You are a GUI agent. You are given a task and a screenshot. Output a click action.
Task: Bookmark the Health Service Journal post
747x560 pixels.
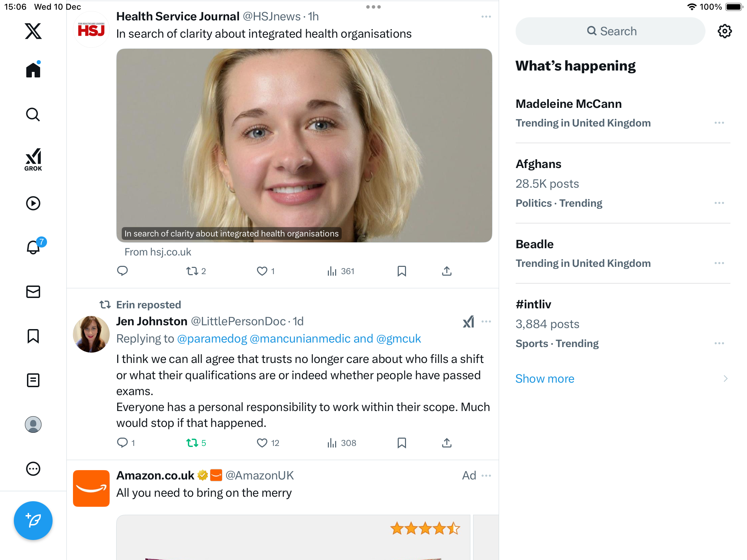pos(402,271)
